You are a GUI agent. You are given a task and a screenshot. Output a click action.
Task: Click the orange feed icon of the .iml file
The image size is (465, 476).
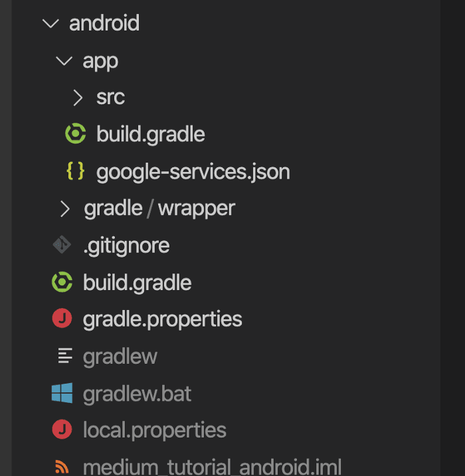(62, 467)
